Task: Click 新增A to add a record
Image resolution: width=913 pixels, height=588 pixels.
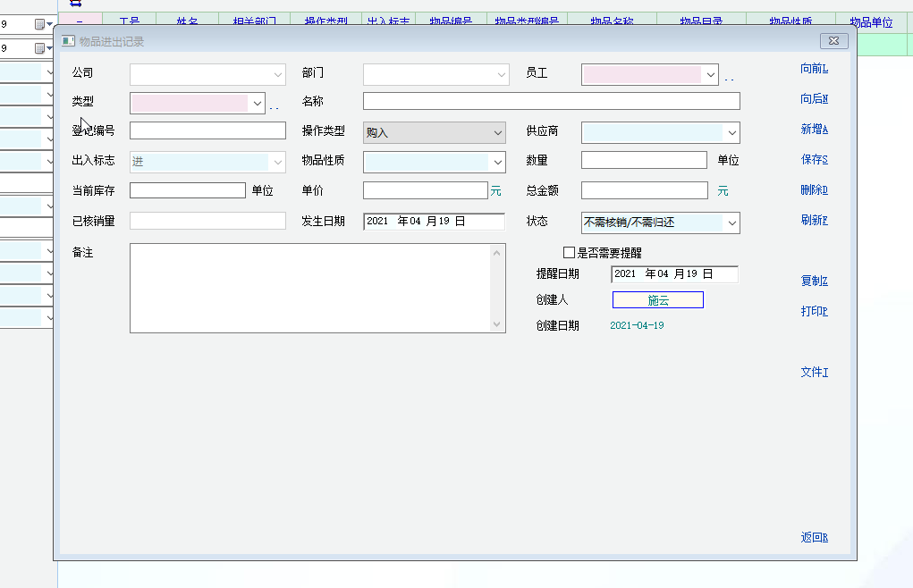Action: (814, 130)
